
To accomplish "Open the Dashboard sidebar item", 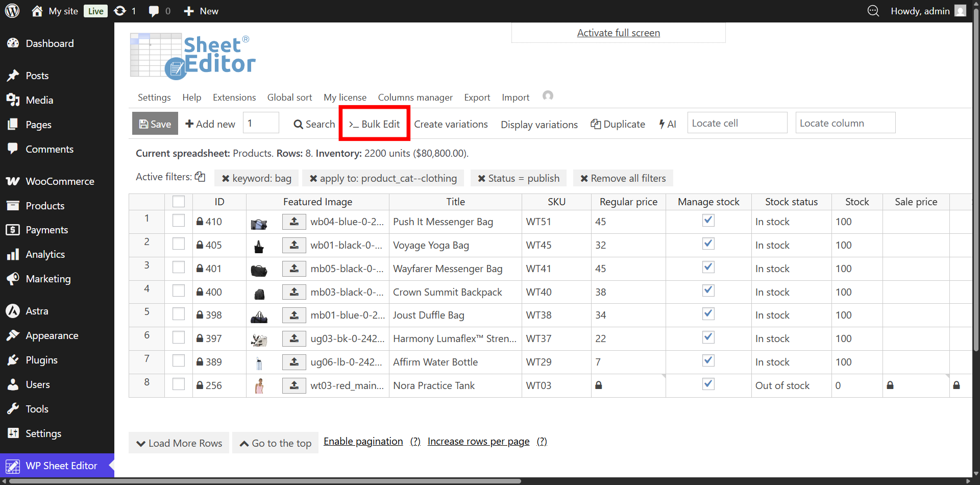I will pos(50,43).
